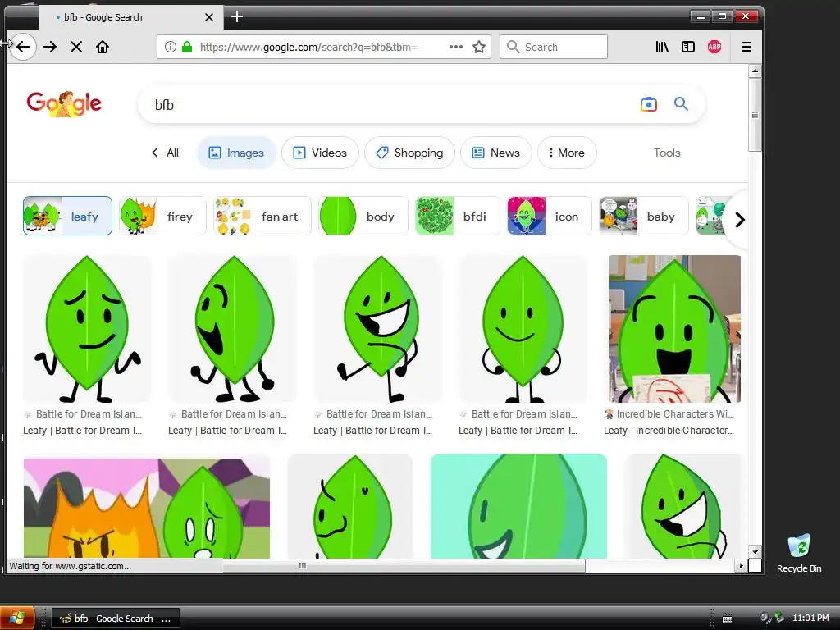Click the browser Search field in toolbar
840x630 pixels.
554,47
